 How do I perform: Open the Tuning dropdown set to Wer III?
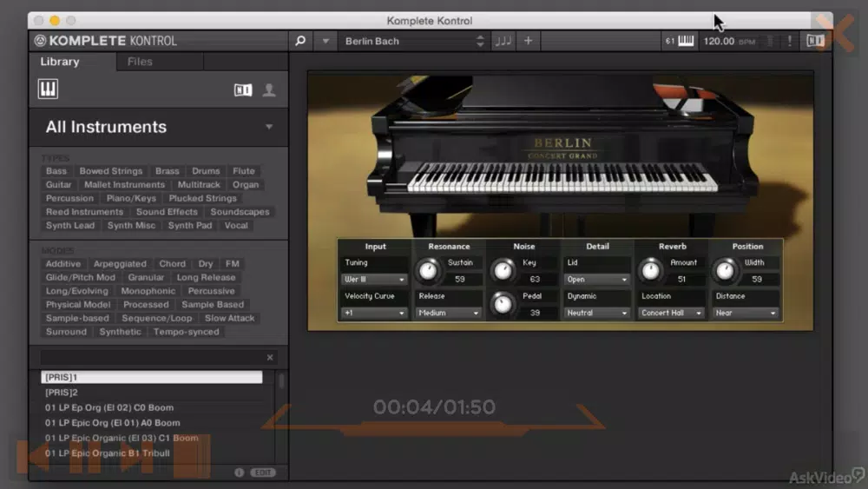point(374,280)
